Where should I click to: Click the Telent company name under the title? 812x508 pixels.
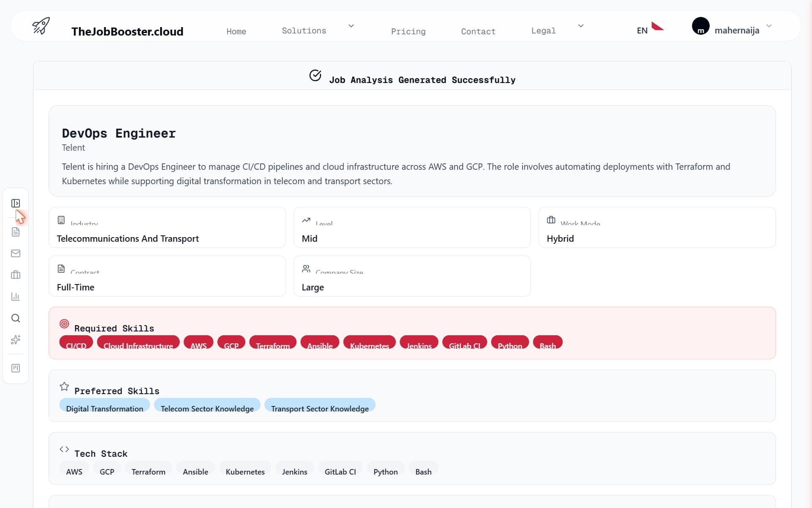coord(73,148)
